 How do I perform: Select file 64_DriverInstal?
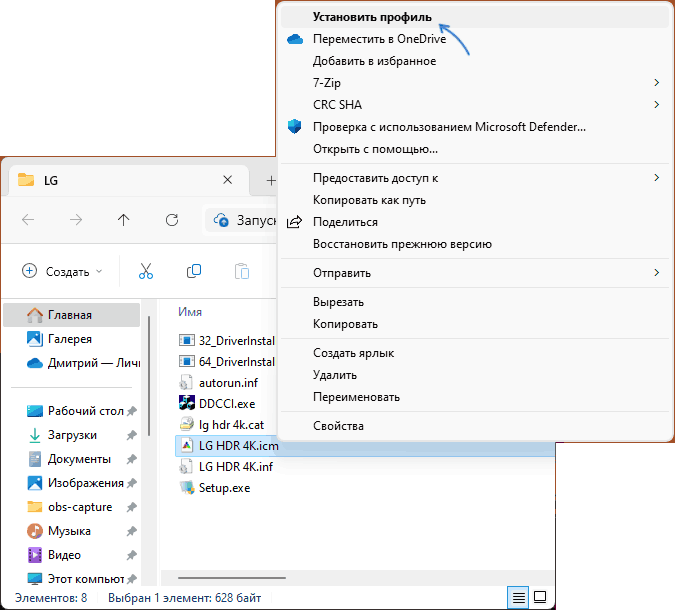click(x=226, y=362)
